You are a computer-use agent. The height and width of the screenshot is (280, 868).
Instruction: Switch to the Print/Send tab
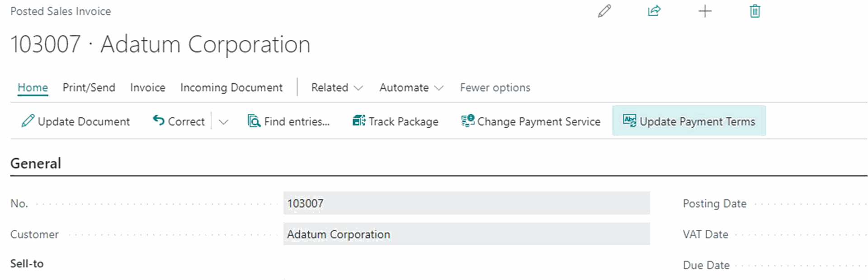point(89,88)
